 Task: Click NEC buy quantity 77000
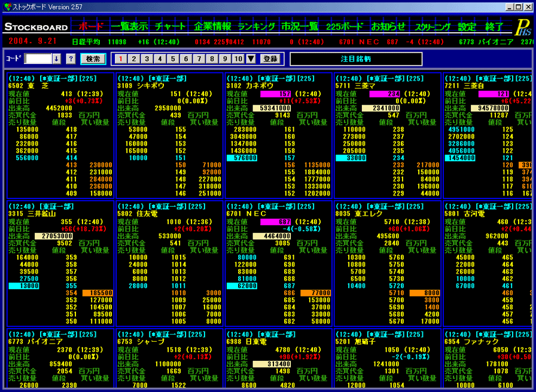coord(315,293)
